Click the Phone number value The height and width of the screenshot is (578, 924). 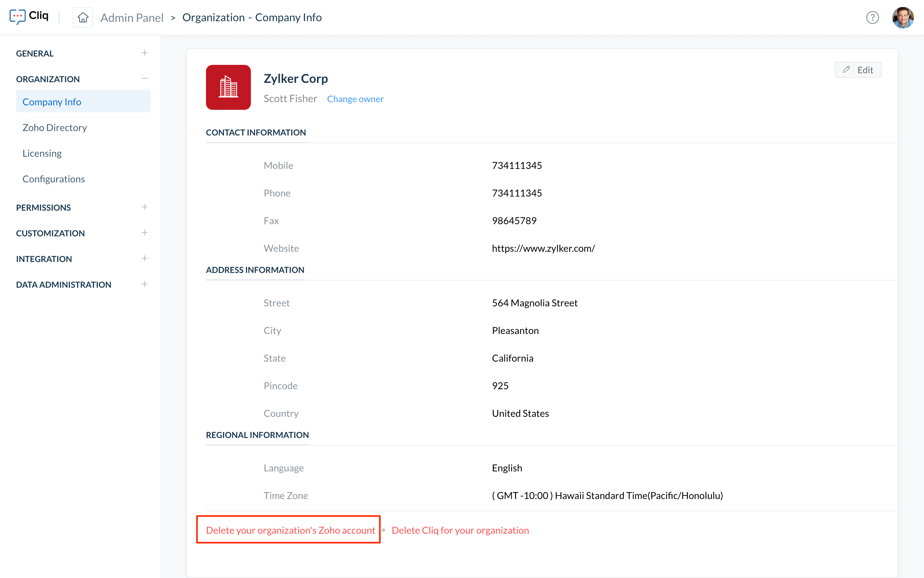point(517,193)
